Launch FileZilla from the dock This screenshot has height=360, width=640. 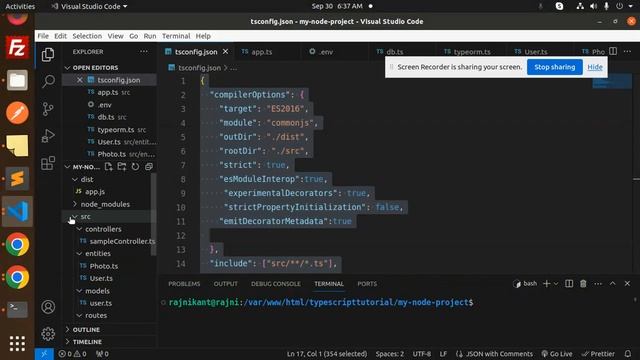(x=17, y=47)
